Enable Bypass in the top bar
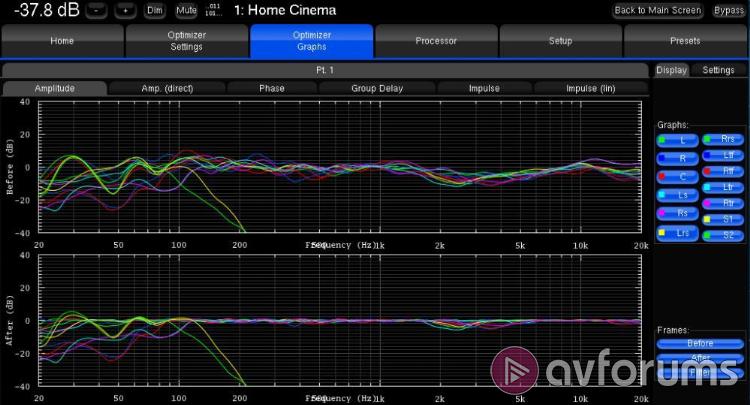This screenshot has width=750, height=405. click(728, 10)
